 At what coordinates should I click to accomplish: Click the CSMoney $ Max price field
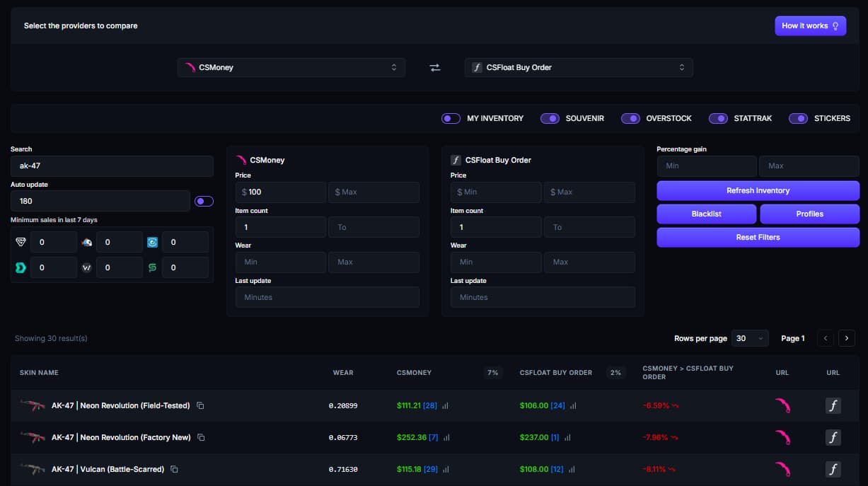pyautogui.click(x=374, y=192)
